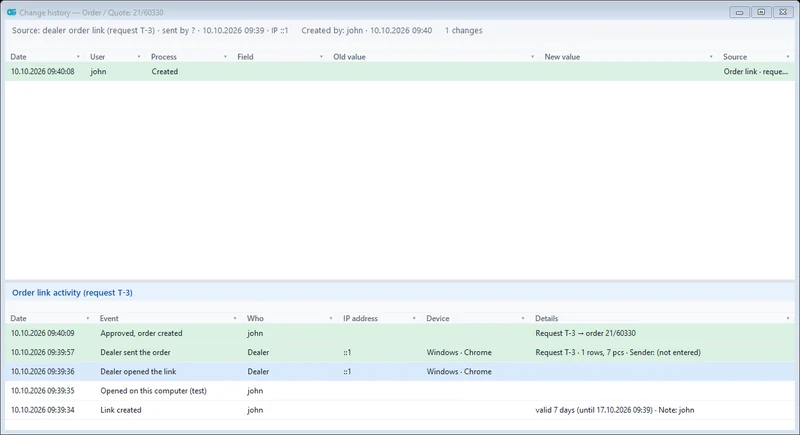800x435 pixels.
Task: Open the Field column filter dropdown
Action: point(321,57)
